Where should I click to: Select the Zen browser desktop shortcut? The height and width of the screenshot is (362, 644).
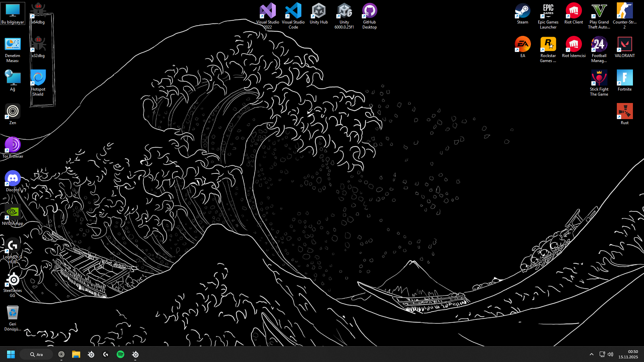(x=13, y=114)
